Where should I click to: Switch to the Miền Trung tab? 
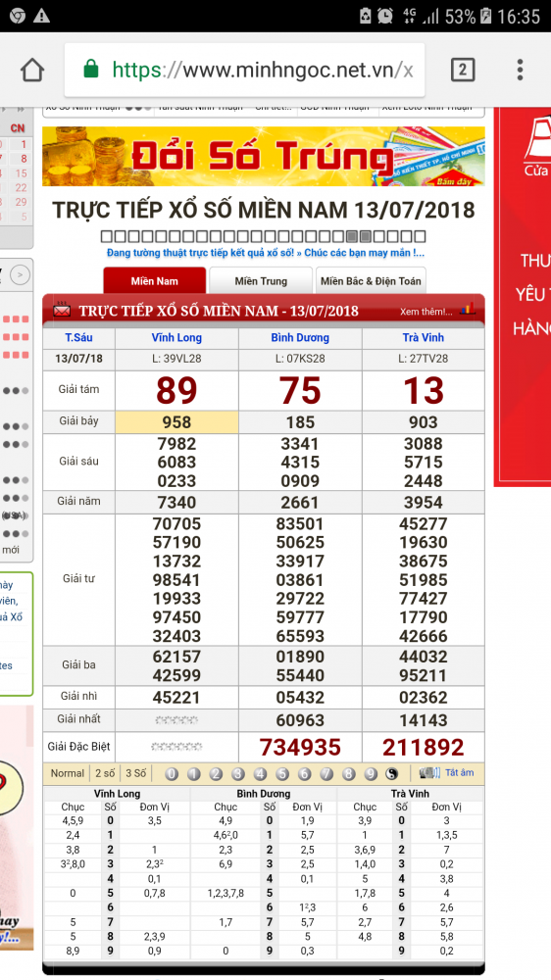click(261, 280)
